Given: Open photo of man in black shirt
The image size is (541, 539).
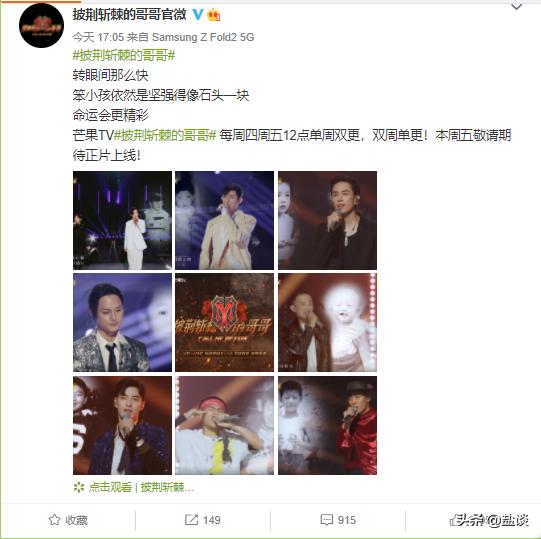Looking at the screenshot, I should coord(327,220).
